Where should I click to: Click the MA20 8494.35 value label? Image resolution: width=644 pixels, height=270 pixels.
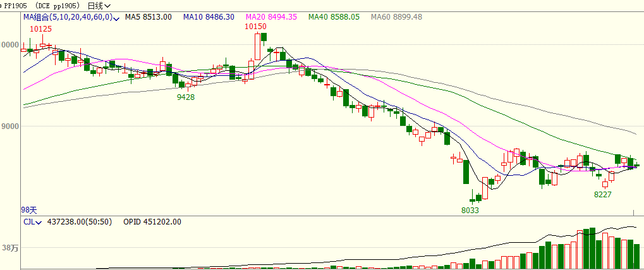(x=272, y=17)
